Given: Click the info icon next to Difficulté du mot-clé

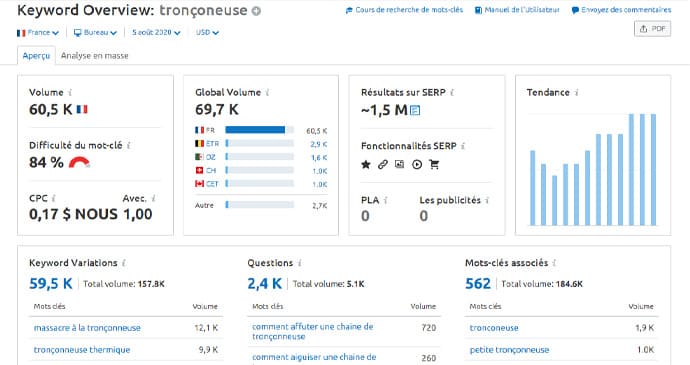Looking at the screenshot, I should pos(128,145).
